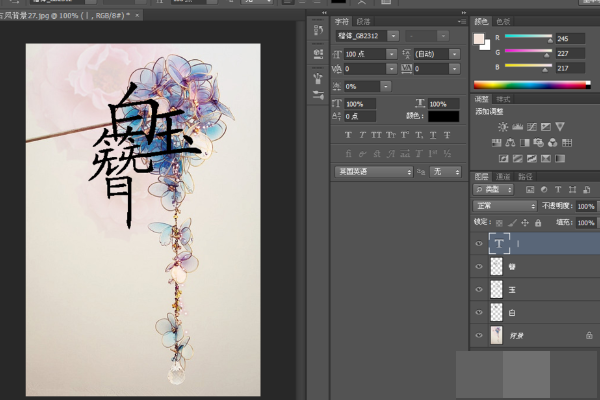
Task: Expand the font size 100 点 dropdown
Action: [x=391, y=54]
